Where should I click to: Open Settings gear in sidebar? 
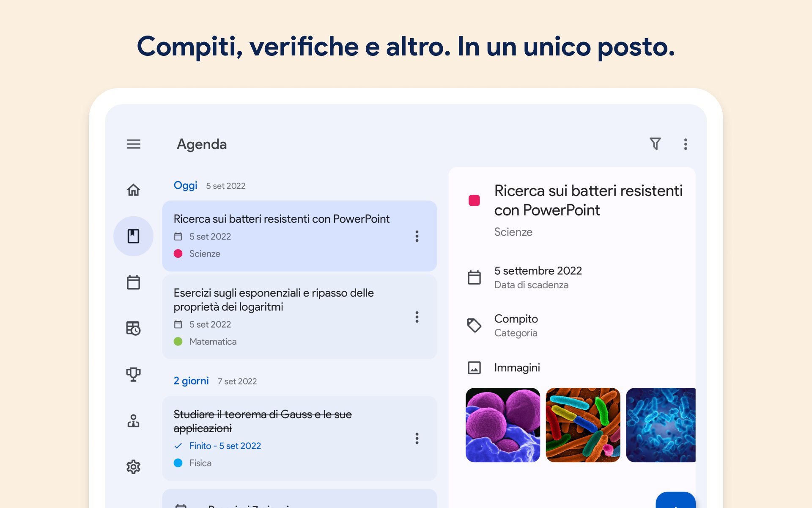133,467
